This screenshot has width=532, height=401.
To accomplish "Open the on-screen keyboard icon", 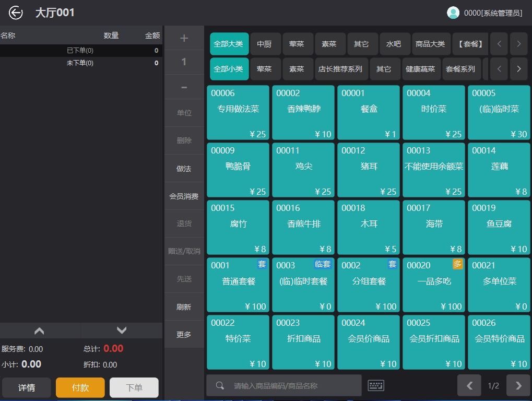I will tap(376, 386).
